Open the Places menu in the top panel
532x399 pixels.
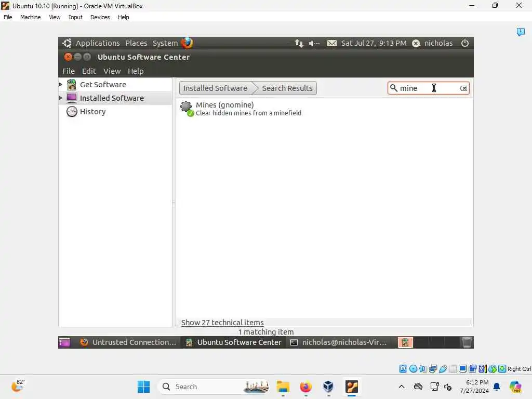136,43
